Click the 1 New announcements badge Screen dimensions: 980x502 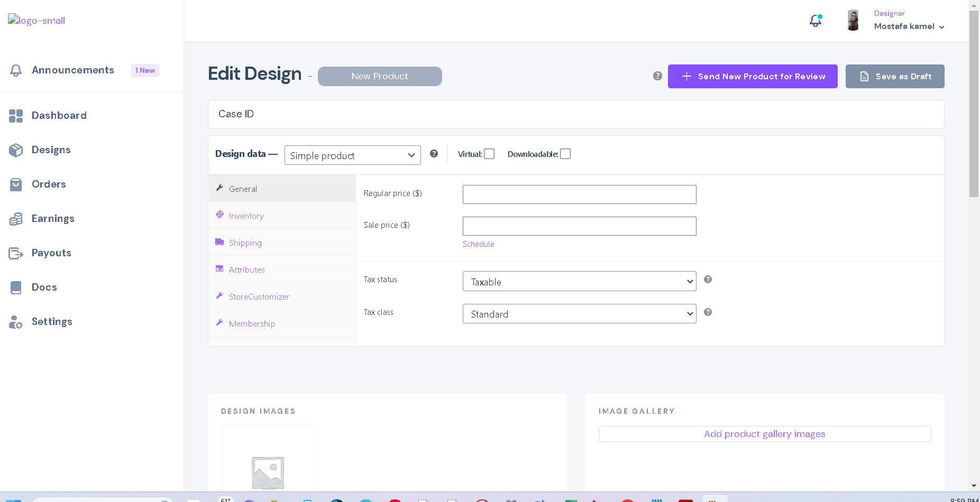tap(145, 70)
